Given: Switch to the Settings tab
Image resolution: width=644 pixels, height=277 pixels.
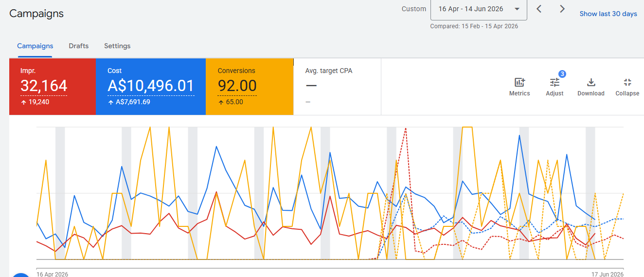Looking at the screenshot, I should pos(117,46).
